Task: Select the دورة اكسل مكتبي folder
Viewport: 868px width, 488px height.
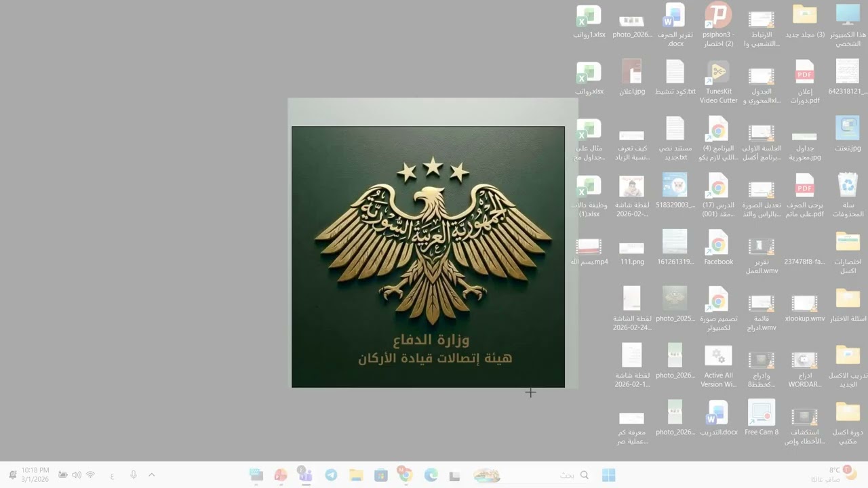Action: [848, 423]
